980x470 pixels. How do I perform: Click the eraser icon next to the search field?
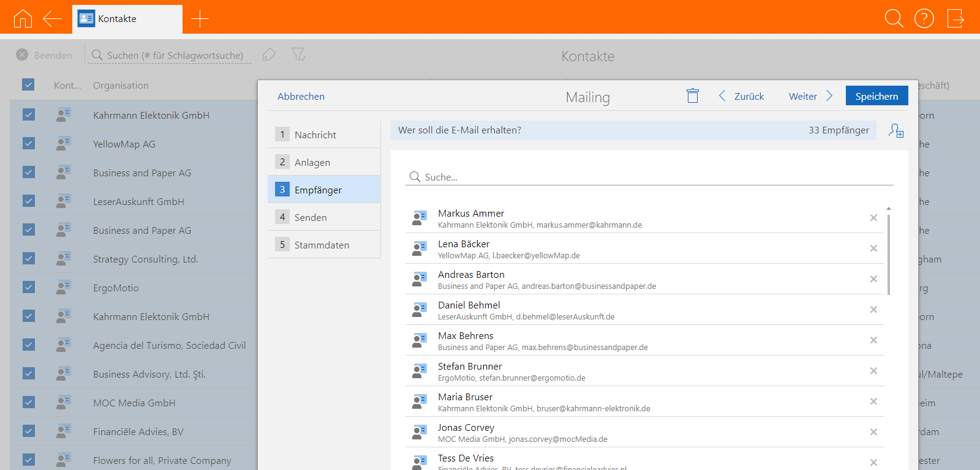pos(269,54)
